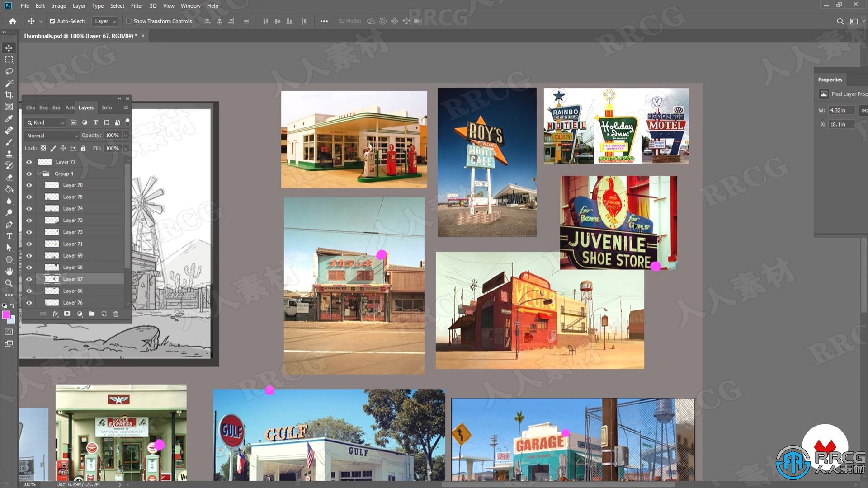
Task: Select the Lasso tool
Action: 9,71
